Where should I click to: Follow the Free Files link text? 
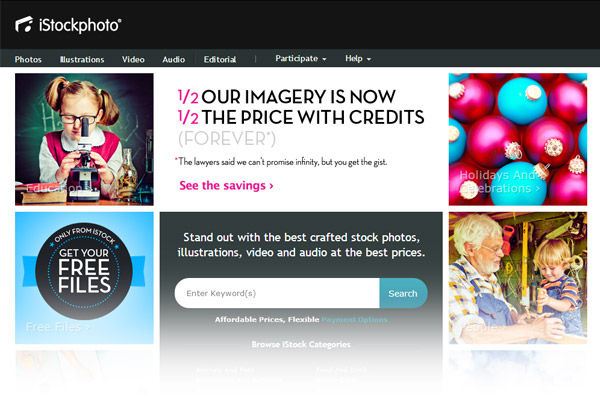click(58, 327)
